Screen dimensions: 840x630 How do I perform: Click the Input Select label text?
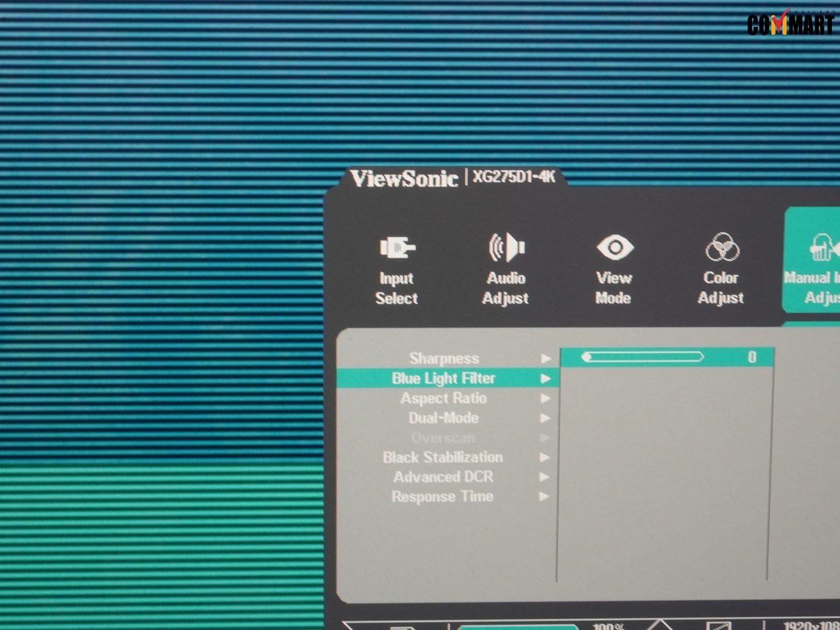pyautogui.click(x=396, y=288)
